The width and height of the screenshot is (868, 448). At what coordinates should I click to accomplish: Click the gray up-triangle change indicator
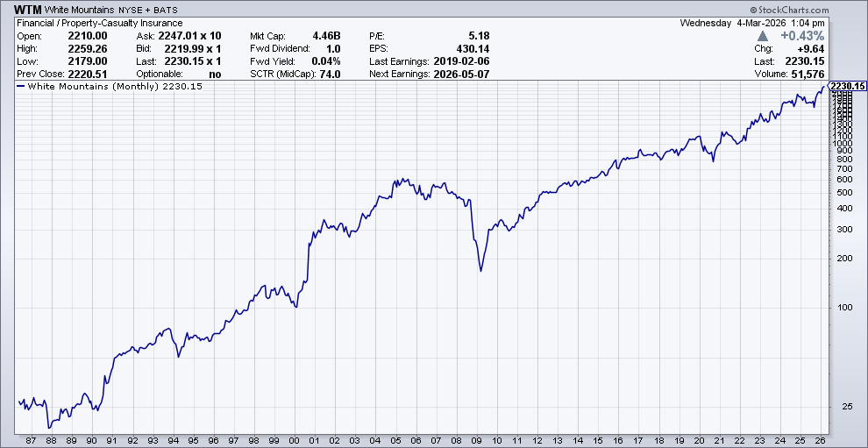tap(763, 36)
